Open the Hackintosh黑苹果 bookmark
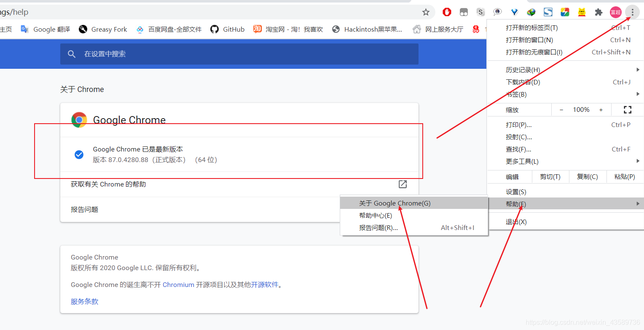This screenshot has width=644, height=330. [x=367, y=29]
